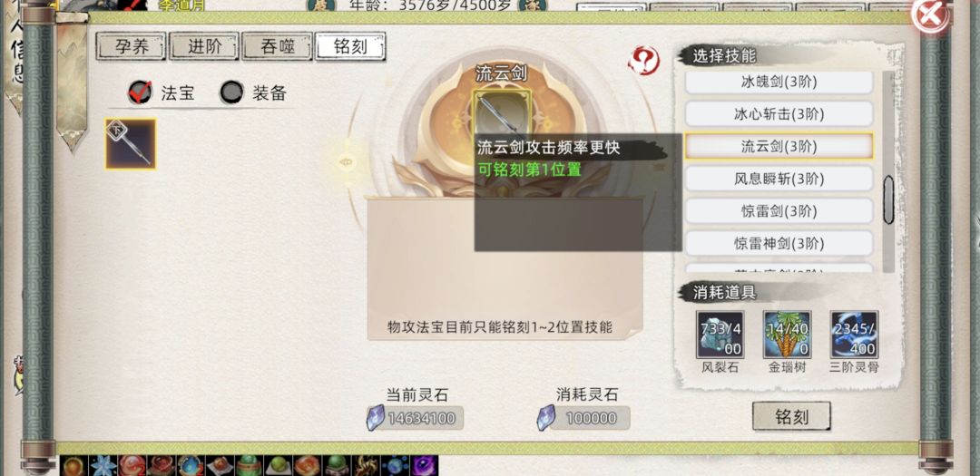Choose 冰魄剑(3阶) from skill list
The height and width of the screenshot is (476, 980).
coord(779,82)
